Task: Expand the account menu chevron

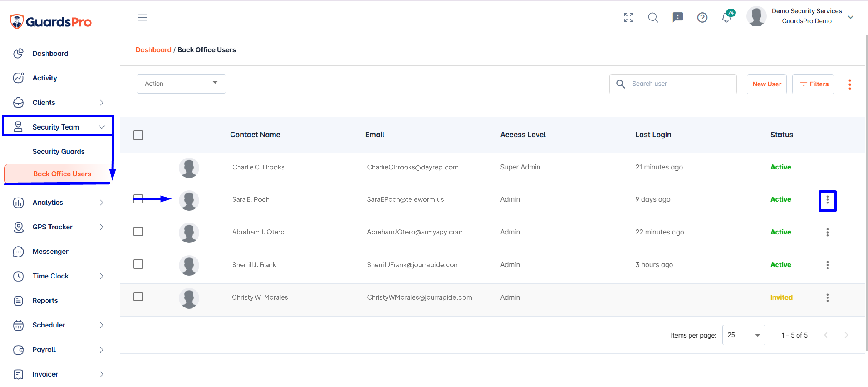Action: tap(850, 17)
